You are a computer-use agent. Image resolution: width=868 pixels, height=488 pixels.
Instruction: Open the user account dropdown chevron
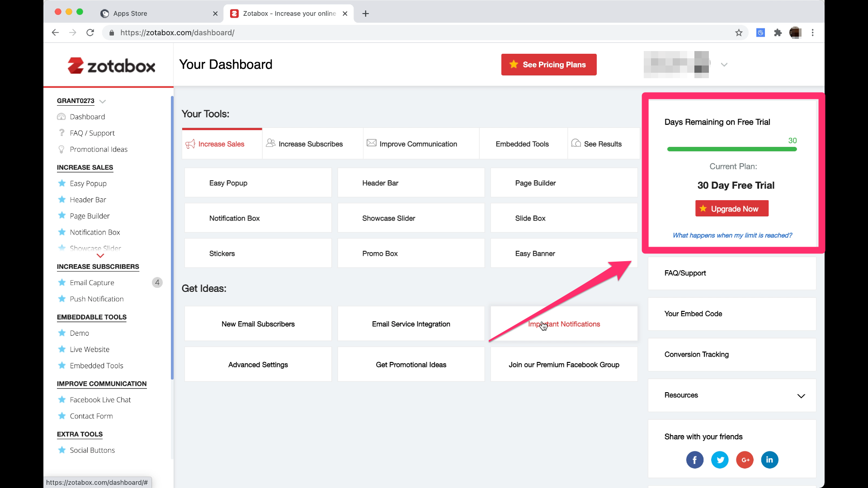724,65
